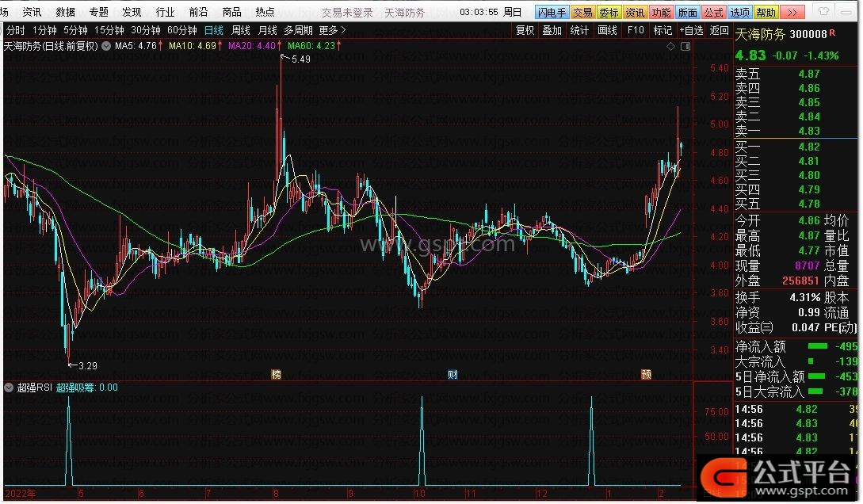Click the 5.49 high price label on chart
This screenshot has height=504, width=863.
pos(300,59)
